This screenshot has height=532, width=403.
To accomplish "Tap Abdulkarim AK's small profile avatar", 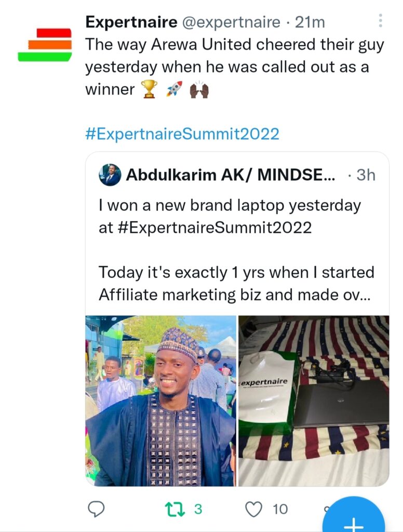I will pyautogui.click(x=110, y=175).
